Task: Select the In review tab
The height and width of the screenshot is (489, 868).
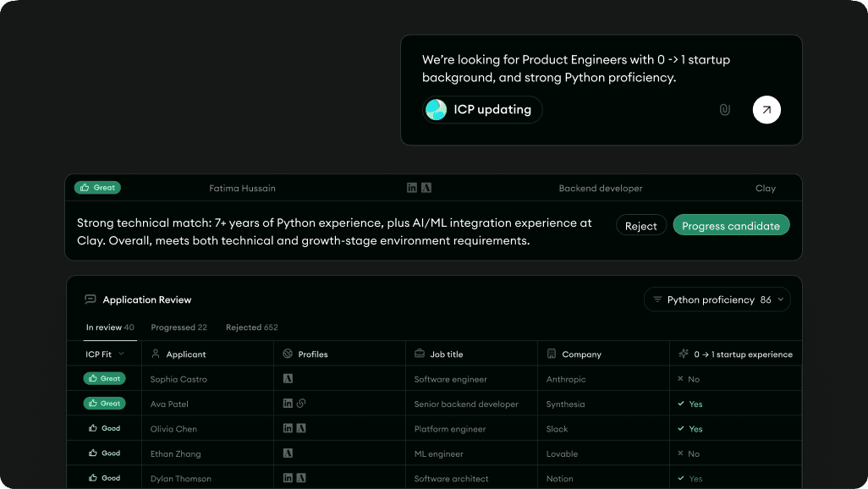Action: pos(110,327)
